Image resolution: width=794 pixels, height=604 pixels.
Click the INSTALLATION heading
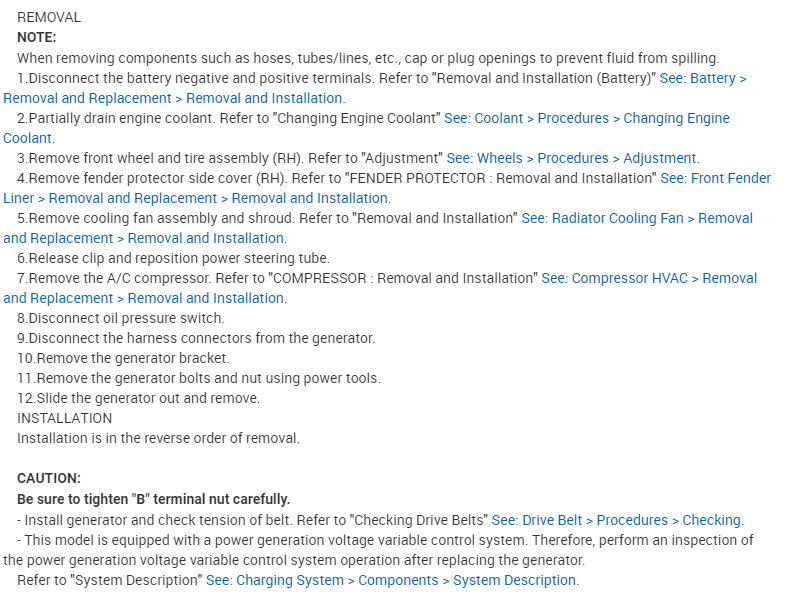pyautogui.click(x=64, y=418)
